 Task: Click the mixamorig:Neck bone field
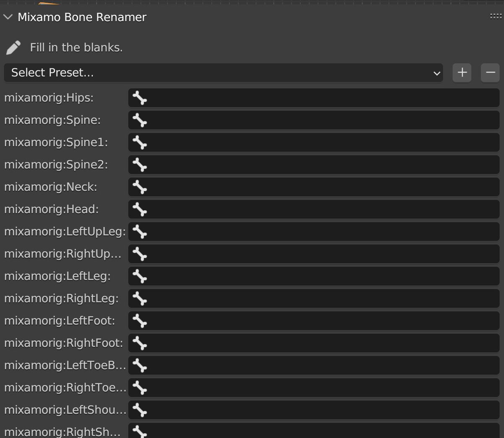click(314, 187)
